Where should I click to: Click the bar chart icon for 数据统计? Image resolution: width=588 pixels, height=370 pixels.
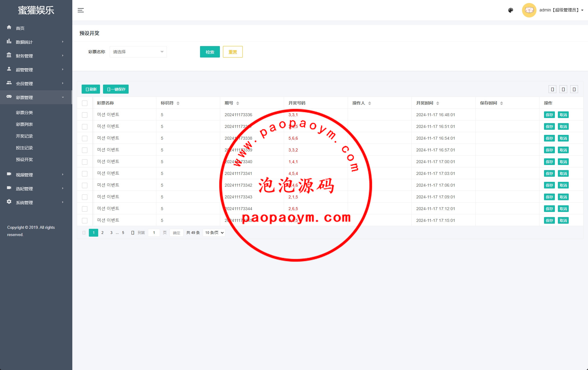tap(9, 41)
